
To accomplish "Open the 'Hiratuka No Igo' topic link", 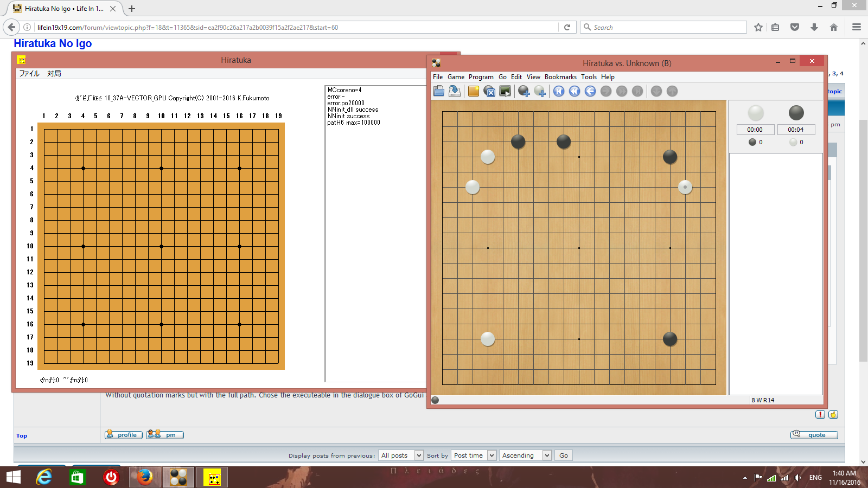I will tap(53, 43).
